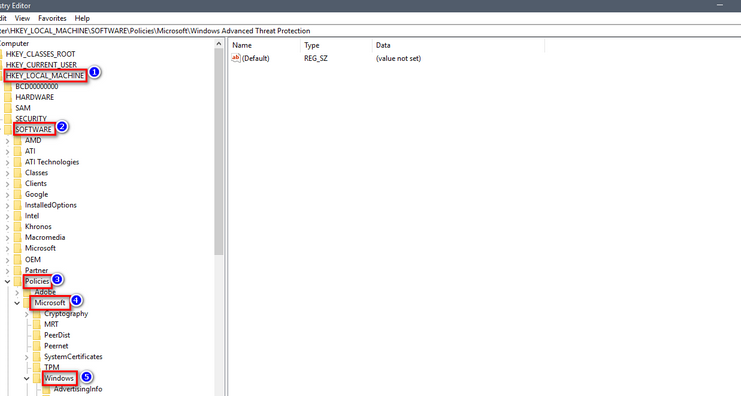Click the Clients key folder icon
The image size is (741, 400).
click(x=17, y=183)
